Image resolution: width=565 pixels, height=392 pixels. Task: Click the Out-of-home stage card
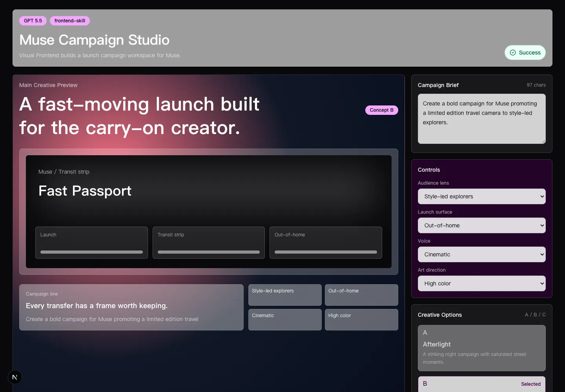[x=326, y=243]
